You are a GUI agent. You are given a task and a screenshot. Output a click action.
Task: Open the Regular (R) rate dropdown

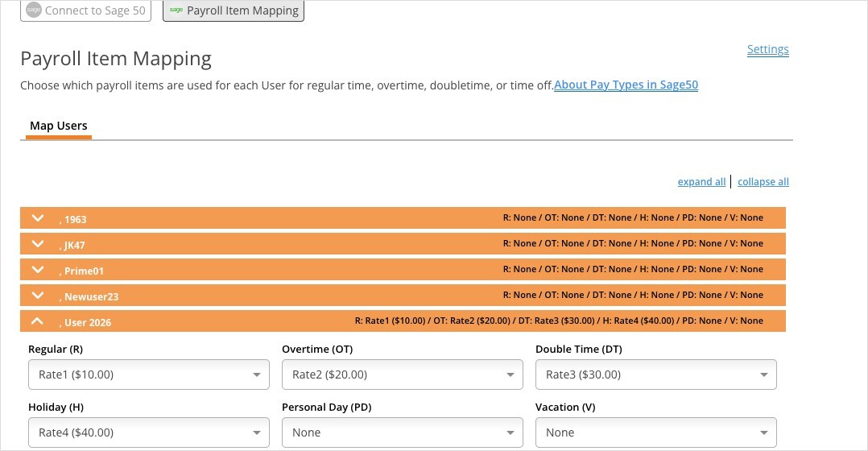[149, 374]
